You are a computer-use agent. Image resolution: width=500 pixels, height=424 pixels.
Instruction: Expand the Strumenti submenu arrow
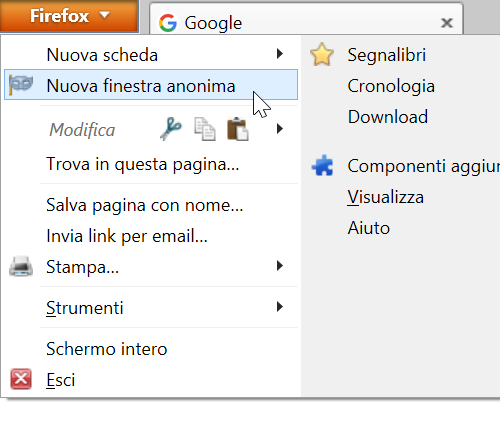[x=280, y=307]
